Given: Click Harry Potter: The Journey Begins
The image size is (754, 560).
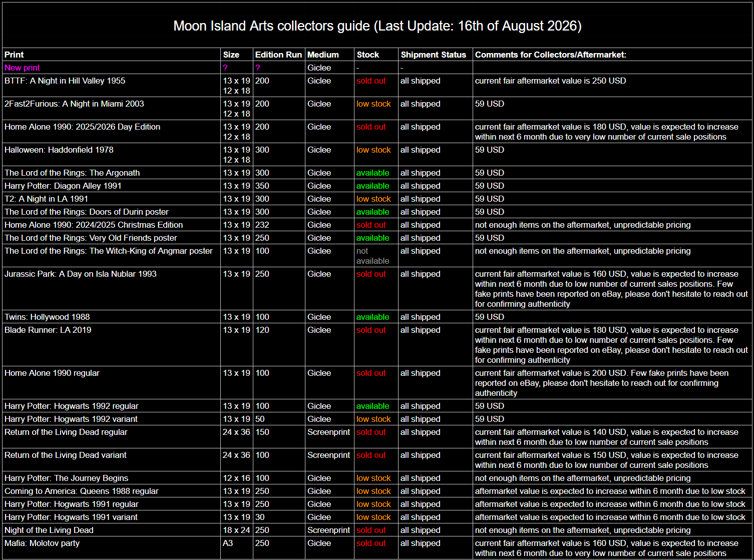Looking at the screenshot, I should click(x=66, y=478).
